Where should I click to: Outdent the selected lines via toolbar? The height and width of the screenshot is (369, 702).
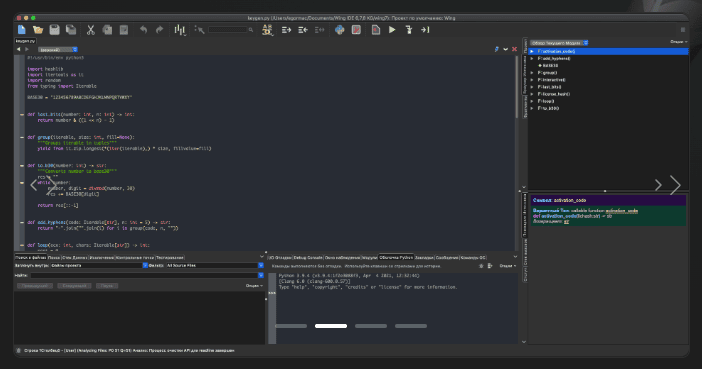click(x=303, y=30)
